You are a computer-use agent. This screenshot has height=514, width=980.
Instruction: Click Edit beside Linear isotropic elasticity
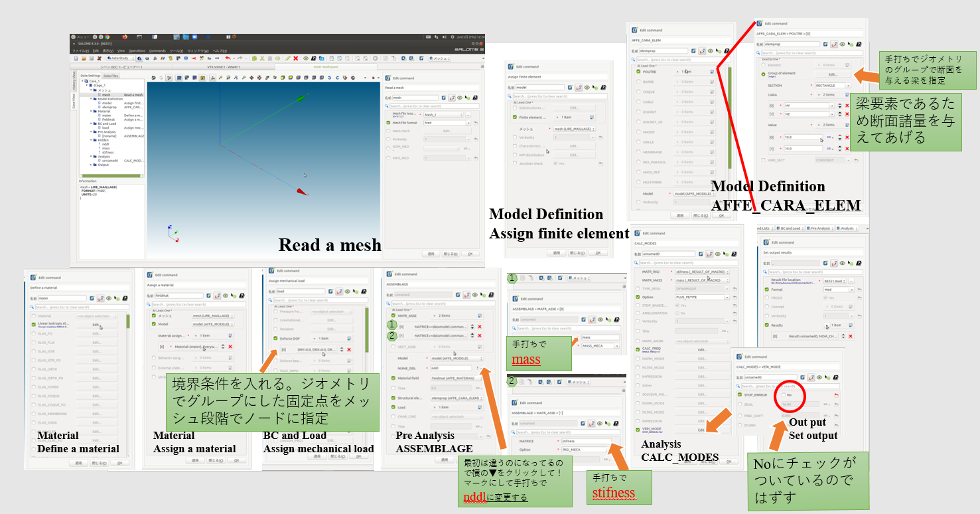point(97,325)
